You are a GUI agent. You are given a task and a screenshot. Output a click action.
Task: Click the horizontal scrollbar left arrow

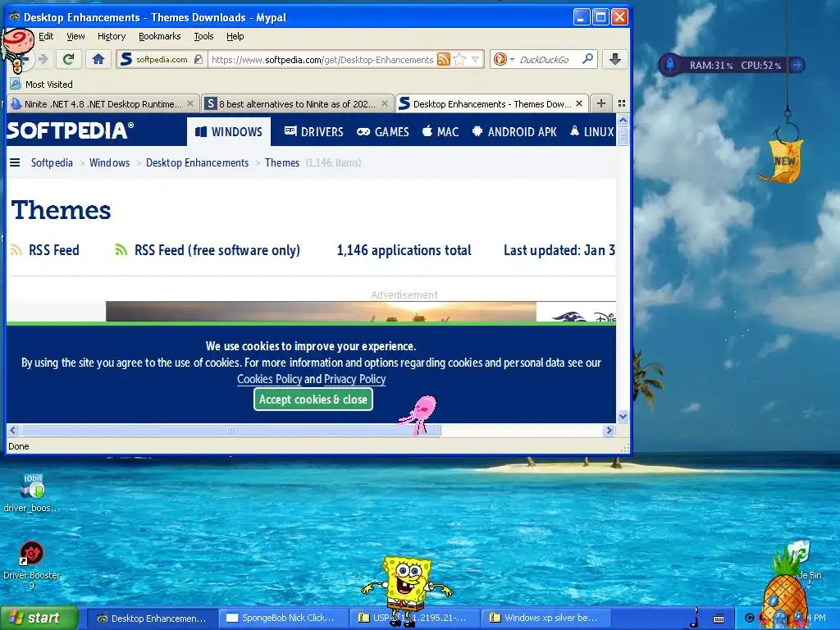coord(13,430)
